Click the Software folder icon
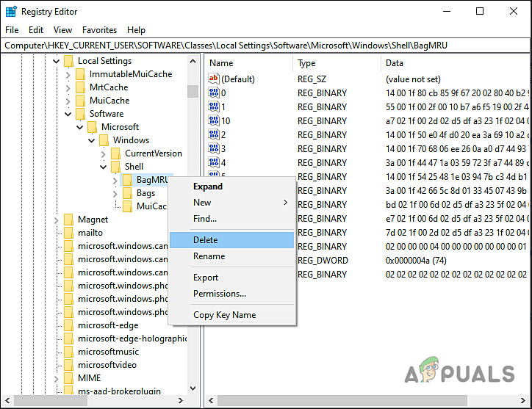 point(80,114)
